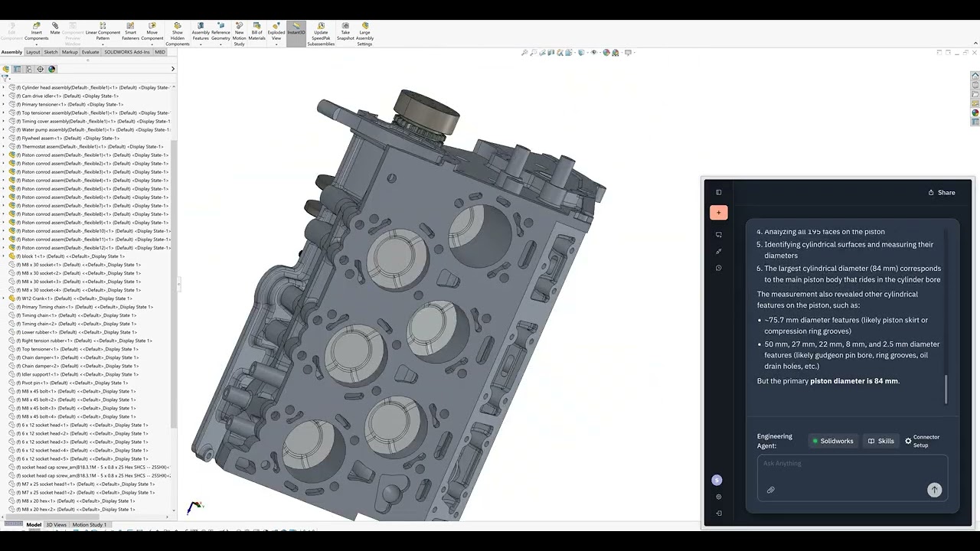Expand Flywheel assem tree node

3,139
